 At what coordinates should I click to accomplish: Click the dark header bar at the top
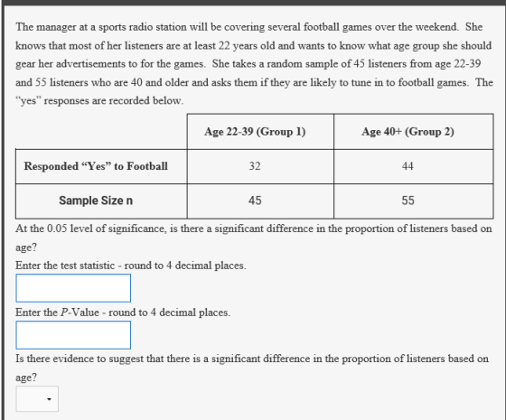point(253,3)
